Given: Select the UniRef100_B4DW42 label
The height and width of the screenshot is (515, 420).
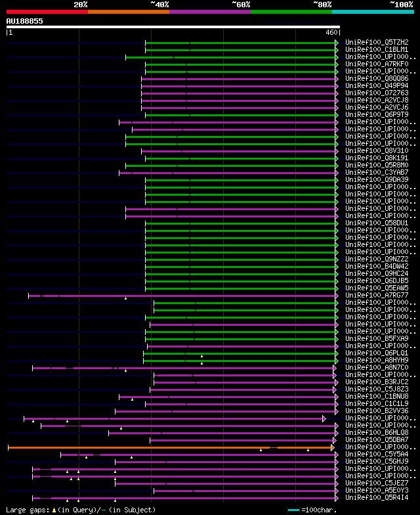Looking at the screenshot, I should click(377, 266).
